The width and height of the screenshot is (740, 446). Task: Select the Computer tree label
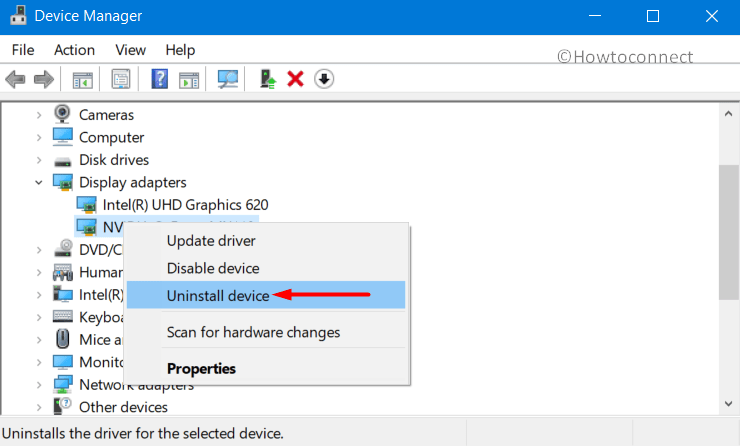111,137
